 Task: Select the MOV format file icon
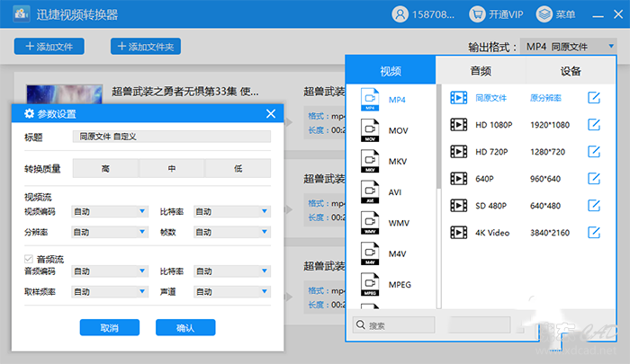[370, 130]
